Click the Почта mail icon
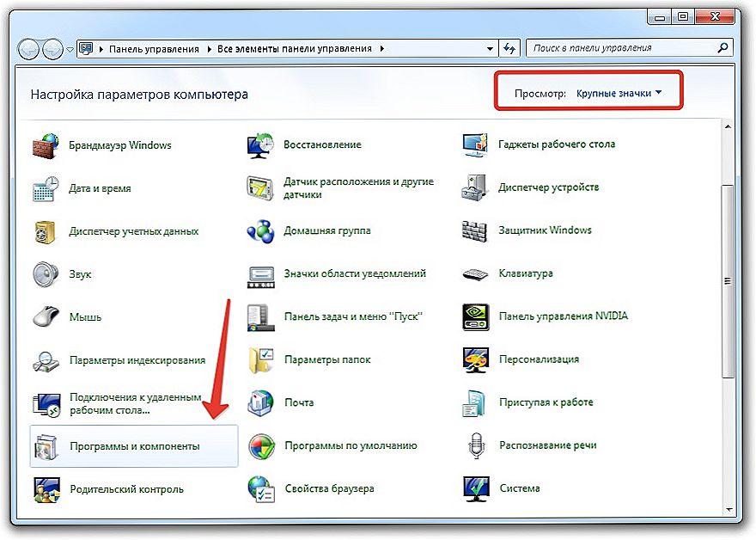The height and width of the screenshot is (540, 756). click(260, 402)
